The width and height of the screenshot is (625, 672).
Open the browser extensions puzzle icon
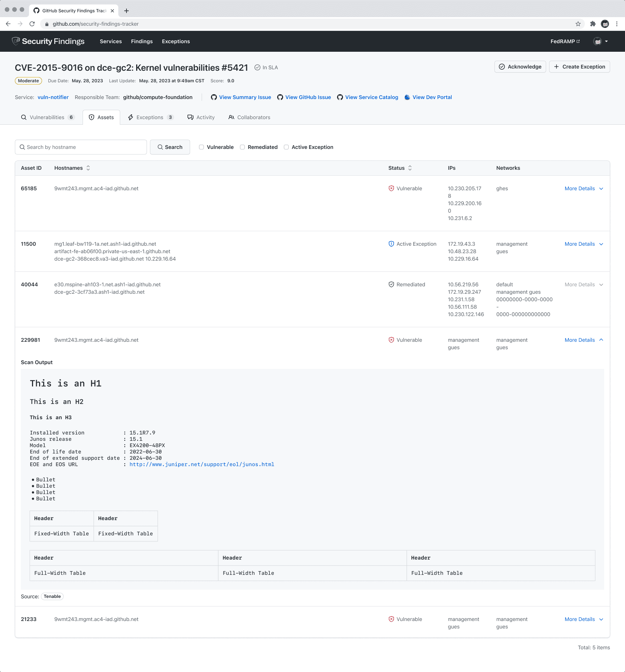coord(593,24)
